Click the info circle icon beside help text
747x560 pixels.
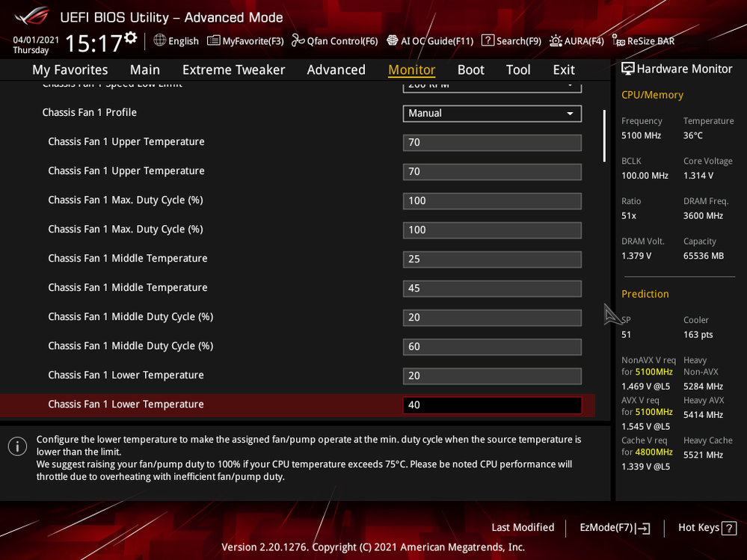(x=18, y=446)
